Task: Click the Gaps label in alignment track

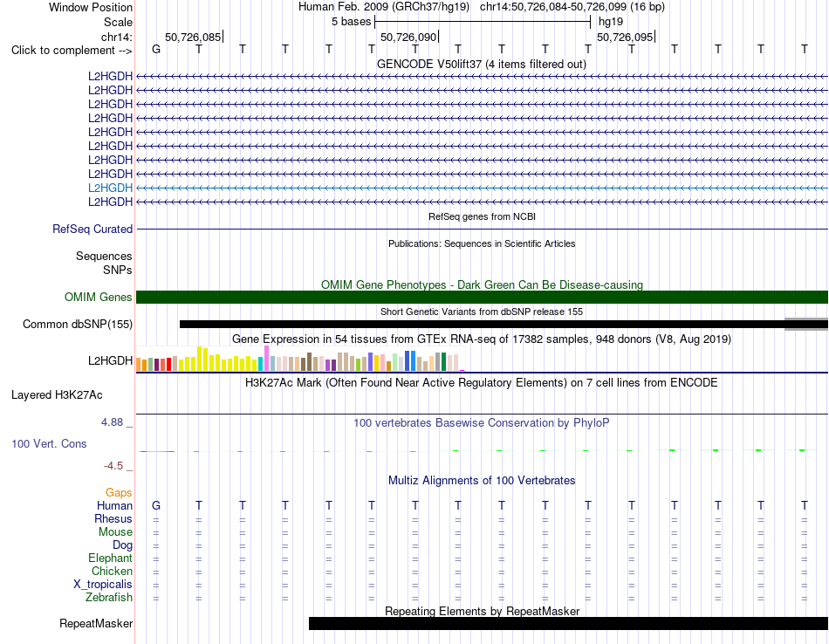Action: pyautogui.click(x=119, y=493)
